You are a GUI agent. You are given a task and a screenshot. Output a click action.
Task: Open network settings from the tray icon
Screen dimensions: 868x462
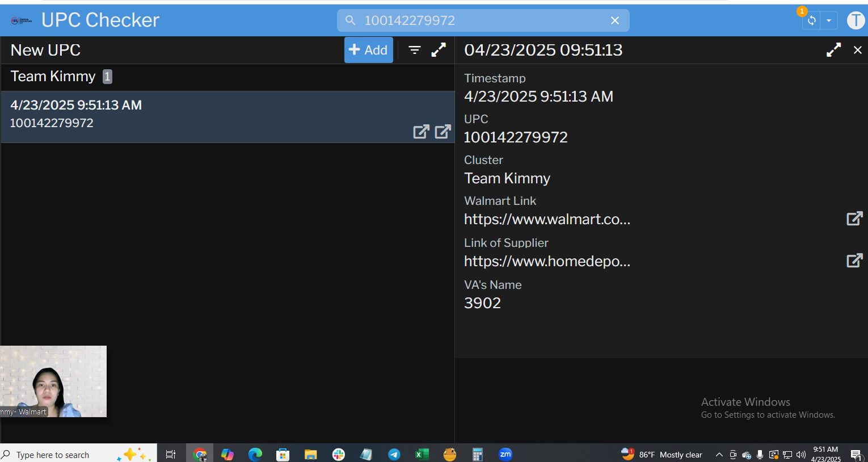[x=787, y=455]
